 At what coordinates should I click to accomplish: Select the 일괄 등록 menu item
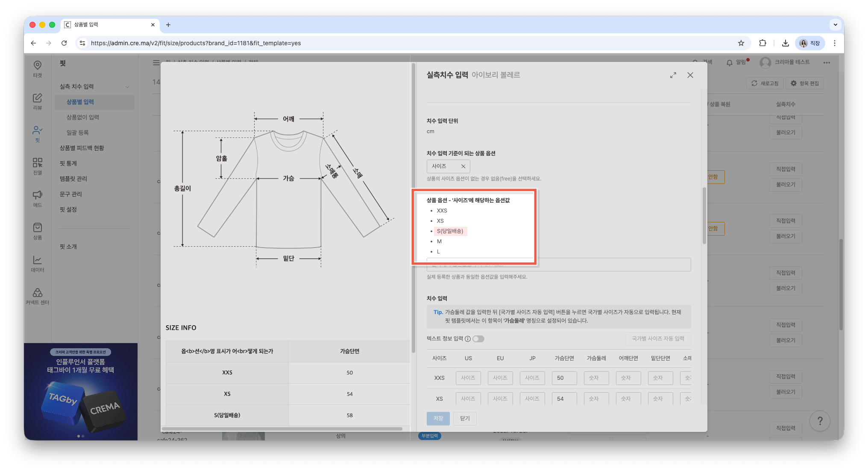tap(77, 132)
